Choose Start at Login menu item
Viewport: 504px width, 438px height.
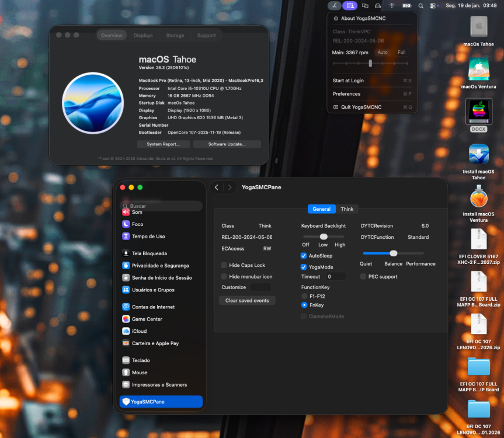tap(372, 81)
